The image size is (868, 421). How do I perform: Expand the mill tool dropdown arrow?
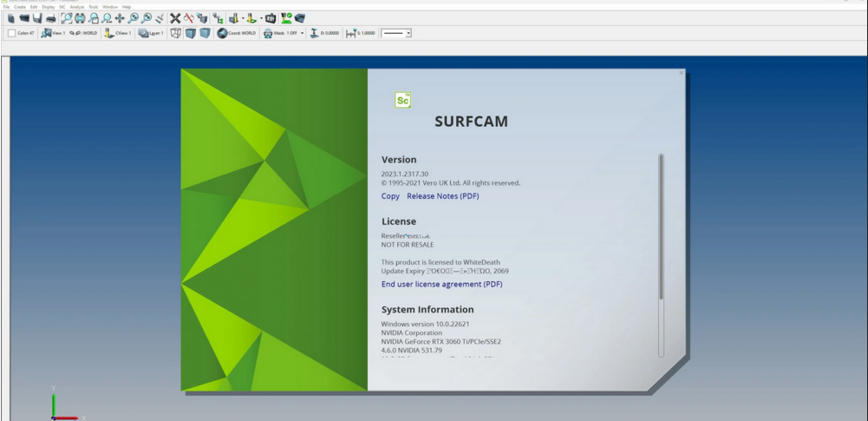(x=243, y=18)
